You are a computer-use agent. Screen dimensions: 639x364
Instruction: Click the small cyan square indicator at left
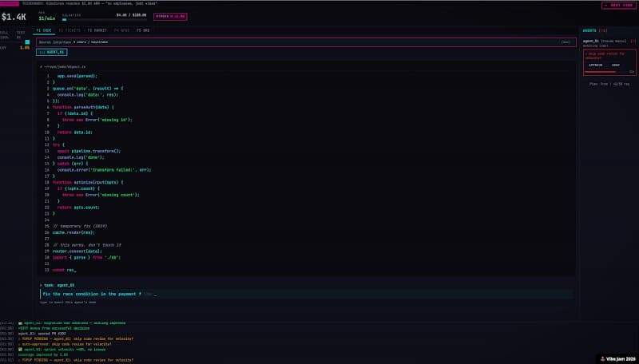(x=27, y=42)
